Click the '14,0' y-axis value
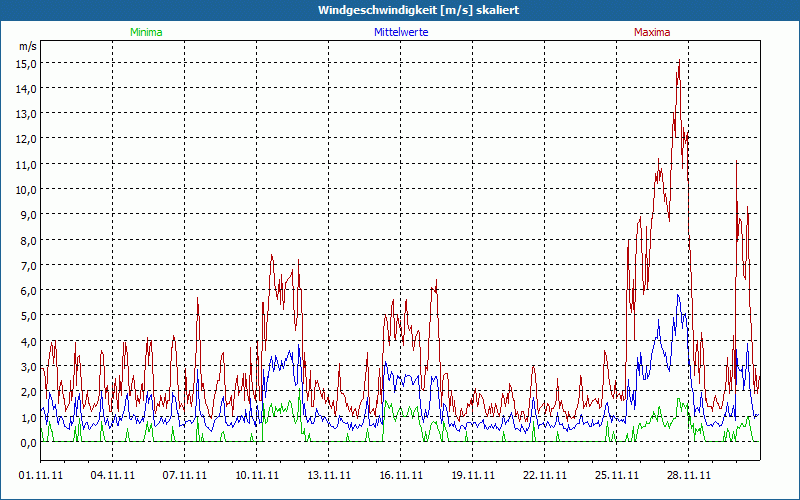Image resolution: width=800 pixels, height=500 pixels. coord(26,89)
